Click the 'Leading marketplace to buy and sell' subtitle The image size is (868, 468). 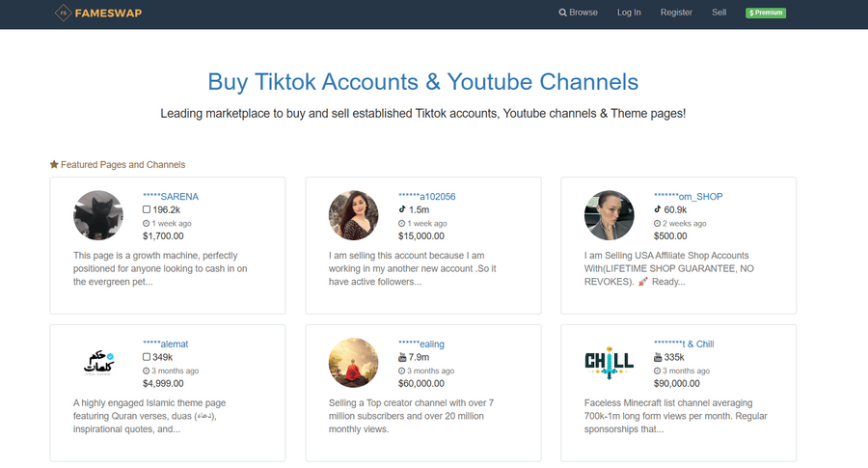tap(423, 114)
